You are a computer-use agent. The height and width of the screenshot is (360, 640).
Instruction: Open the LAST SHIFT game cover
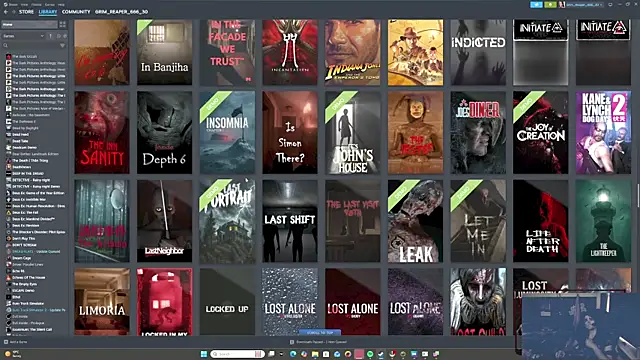tap(290, 221)
